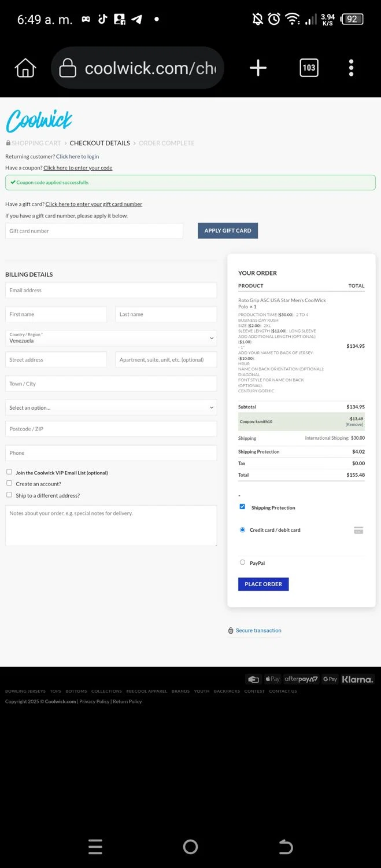The height and width of the screenshot is (868, 381).
Task: Tap the alarm clock status icon
Action: (x=274, y=19)
